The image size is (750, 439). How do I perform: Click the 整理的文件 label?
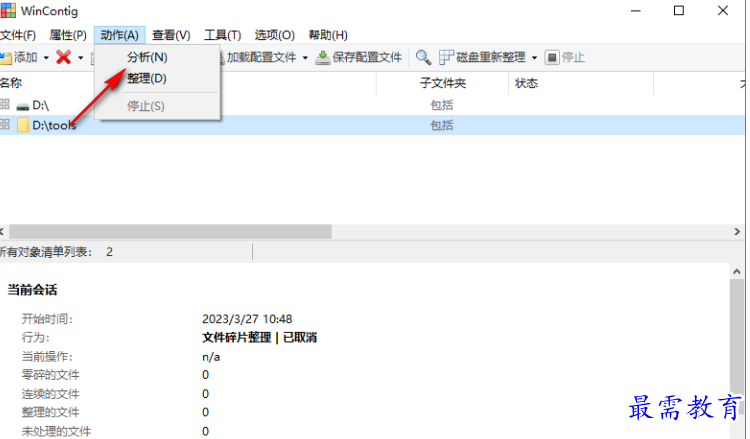[x=50, y=412]
